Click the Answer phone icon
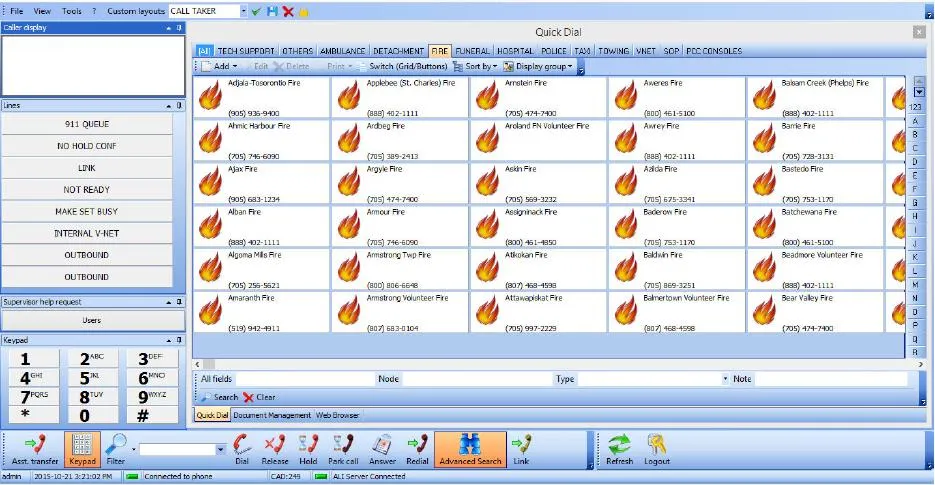Viewport: 935px width, 485px height. (382, 449)
